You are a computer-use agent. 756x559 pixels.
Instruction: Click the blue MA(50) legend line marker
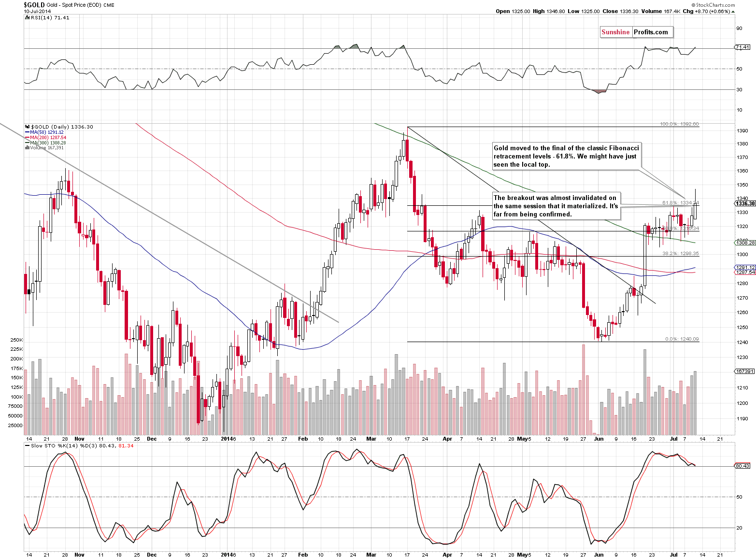[x=27, y=132]
